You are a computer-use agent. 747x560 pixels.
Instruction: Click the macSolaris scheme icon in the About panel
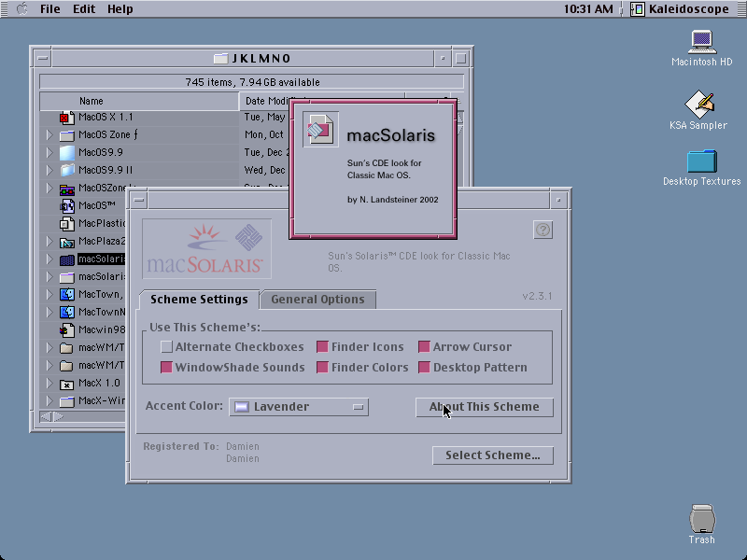click(x=320, y=130)
